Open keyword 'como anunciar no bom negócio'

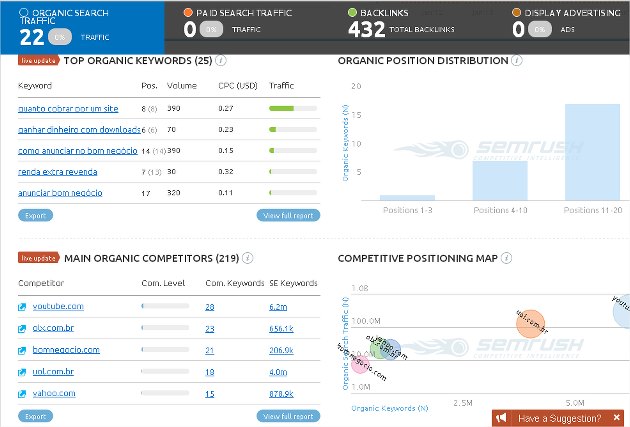pyautogui.click(x=78, y=151)
